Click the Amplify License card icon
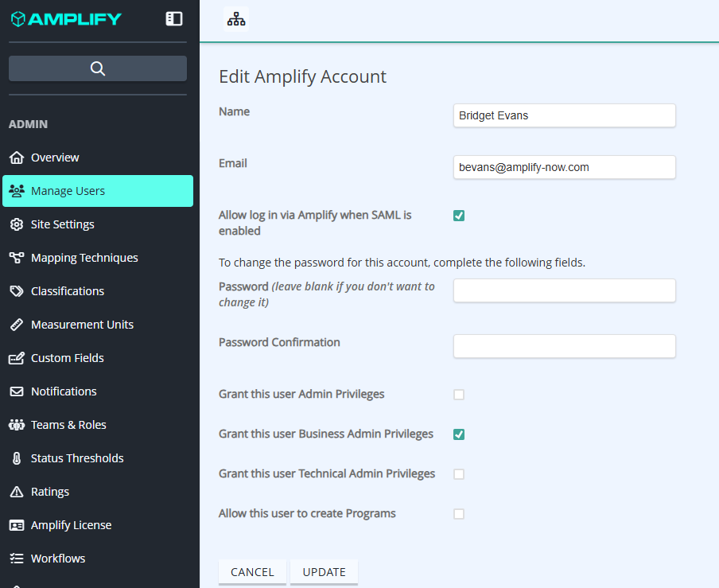This screenshot has width=719, height=588. pos(17,525)
